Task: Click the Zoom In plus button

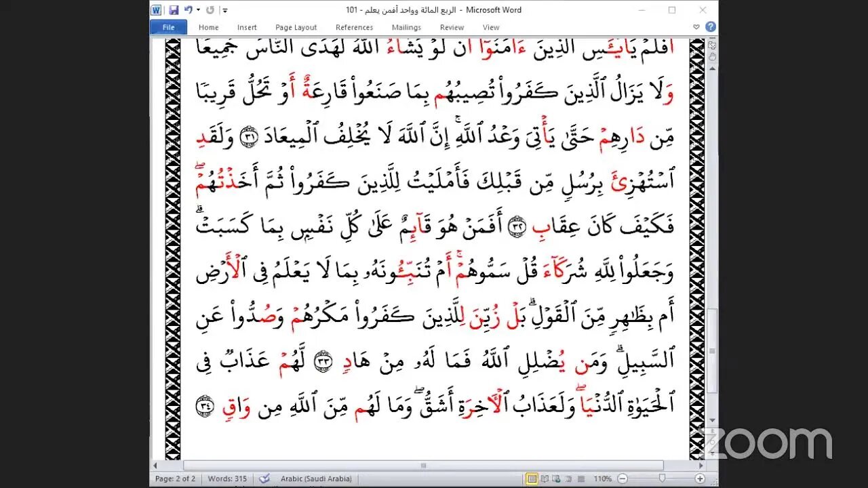Action: (699, 479)
